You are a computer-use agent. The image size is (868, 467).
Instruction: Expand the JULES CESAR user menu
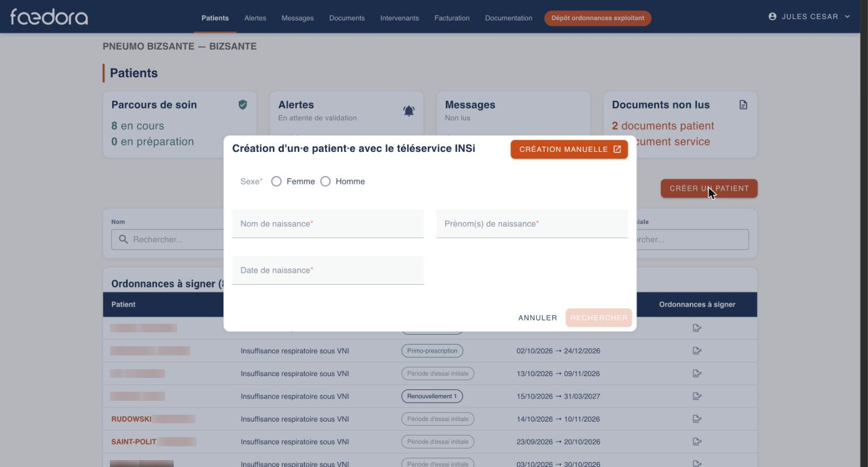(x=809, y=17)
